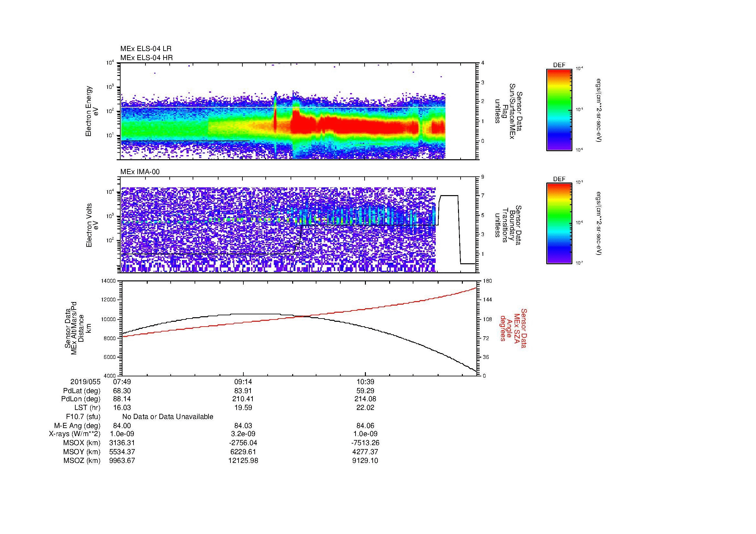Image resolution: width=756 pixels, height=534 pixels.
Task: Click the 'Boundary Transitions' axis label
Action: [507, 225]
